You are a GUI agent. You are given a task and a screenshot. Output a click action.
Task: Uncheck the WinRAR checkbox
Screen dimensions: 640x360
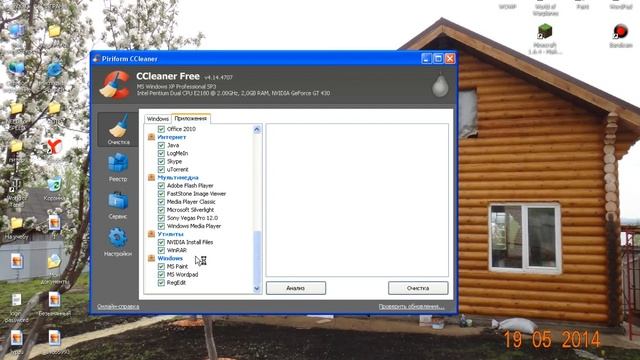coord(161,250)
